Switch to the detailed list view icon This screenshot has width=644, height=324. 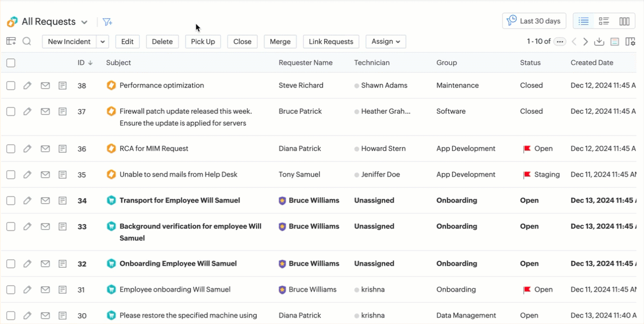[x=604, y=21]
